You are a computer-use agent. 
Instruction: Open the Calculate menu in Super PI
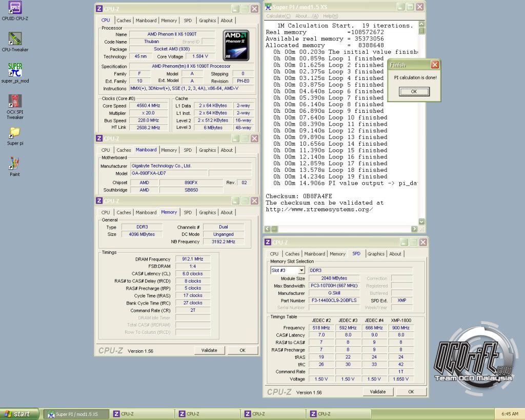point(278,16)
